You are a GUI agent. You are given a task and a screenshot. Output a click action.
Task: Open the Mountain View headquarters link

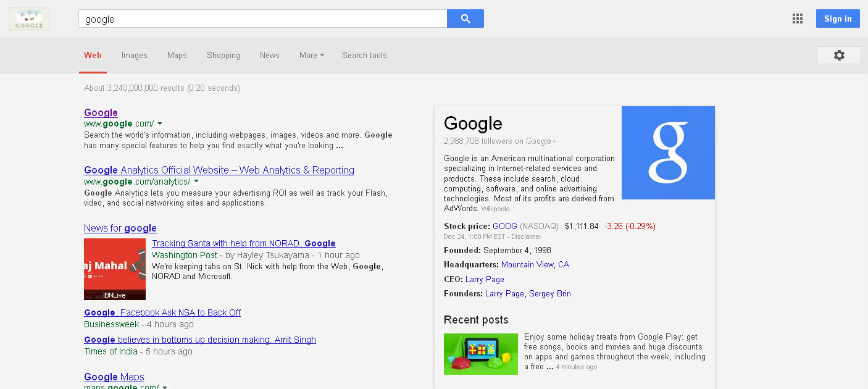coord(527,264)
